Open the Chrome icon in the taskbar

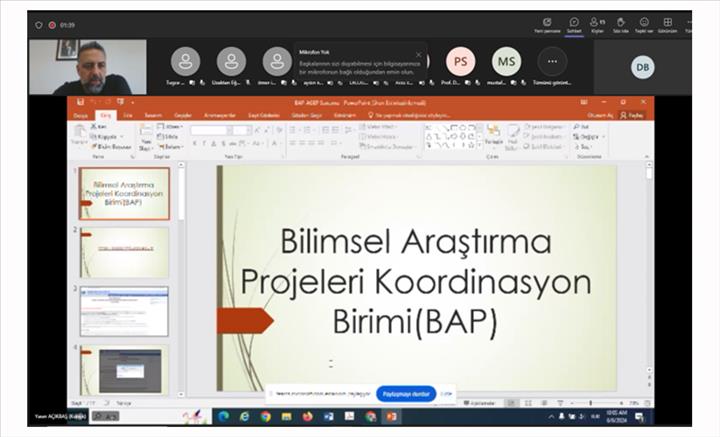266,416
